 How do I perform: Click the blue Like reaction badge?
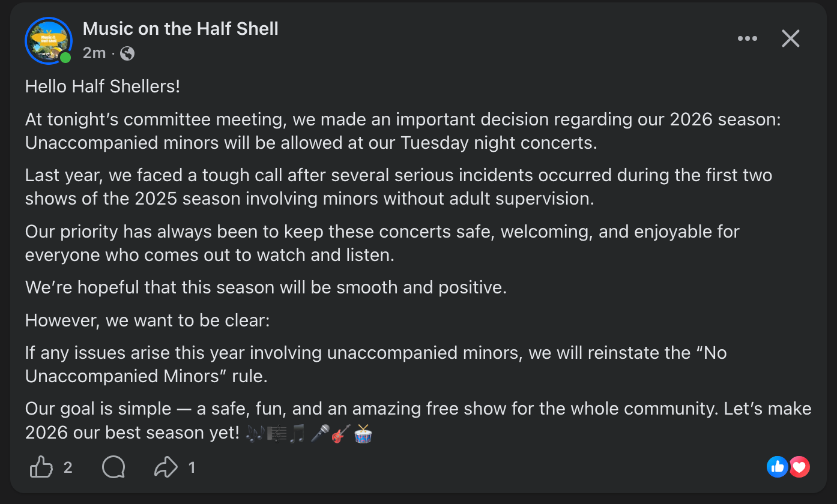click(777, 467)
